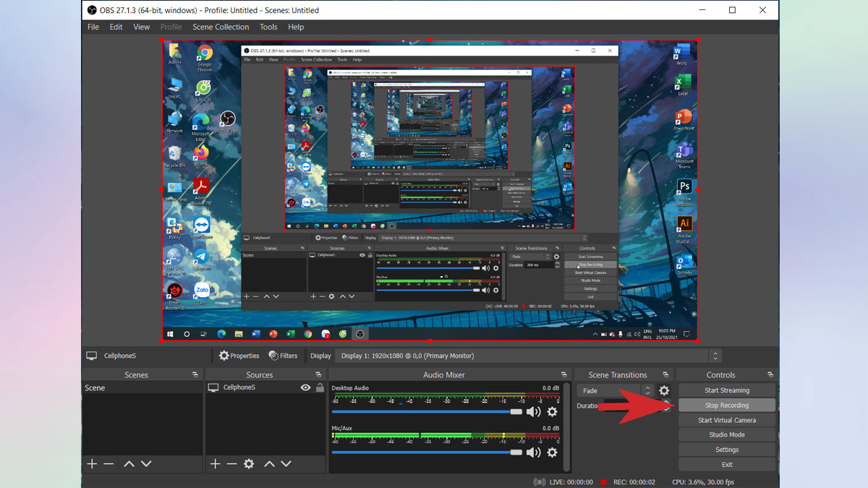
Task: Mute Mic/Aux speaker
Action: (x=534, y=453)
